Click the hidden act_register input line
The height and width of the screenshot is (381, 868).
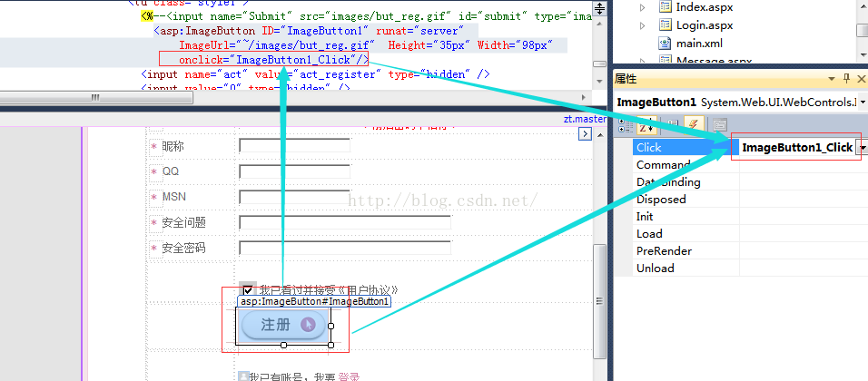(316, 74)
